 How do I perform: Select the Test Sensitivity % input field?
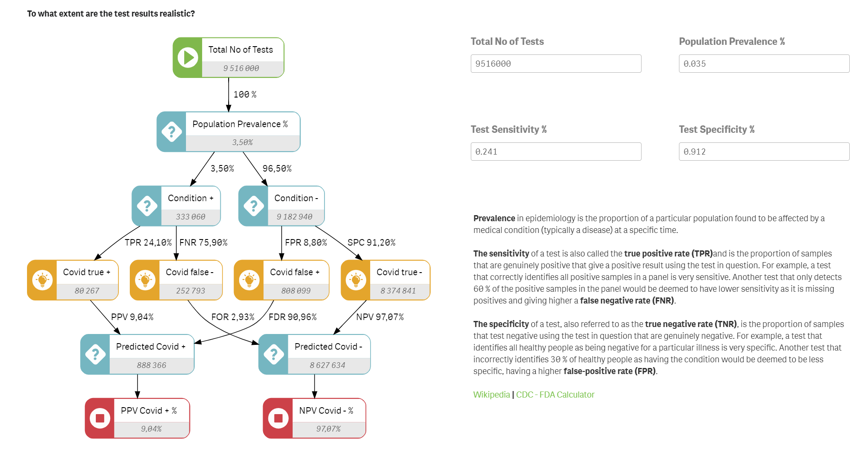[556, 152]
